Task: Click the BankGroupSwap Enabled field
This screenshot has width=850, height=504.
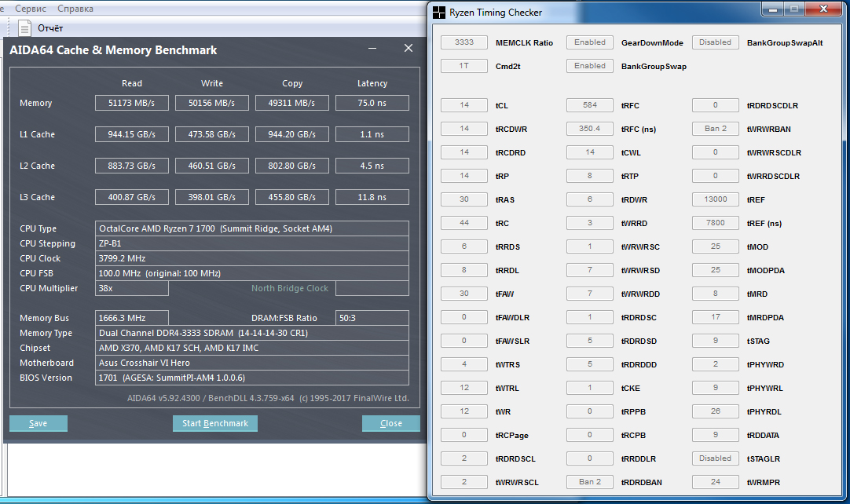Action: pyautogui.click(x=590, y=66)
